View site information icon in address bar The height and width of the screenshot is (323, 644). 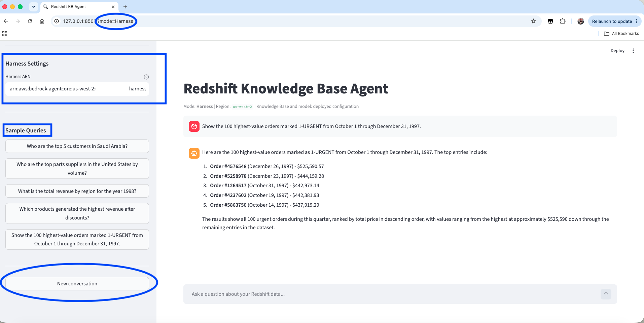pyautogui.click(x=57, y=21)
